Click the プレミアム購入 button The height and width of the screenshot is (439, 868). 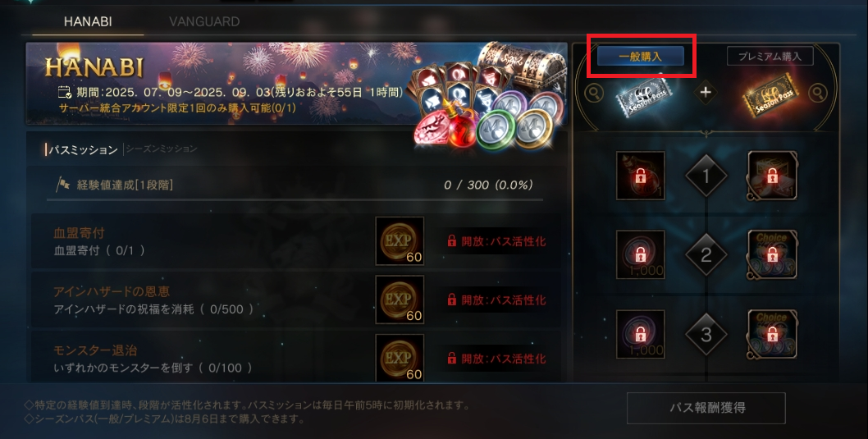tap(770, 57)
